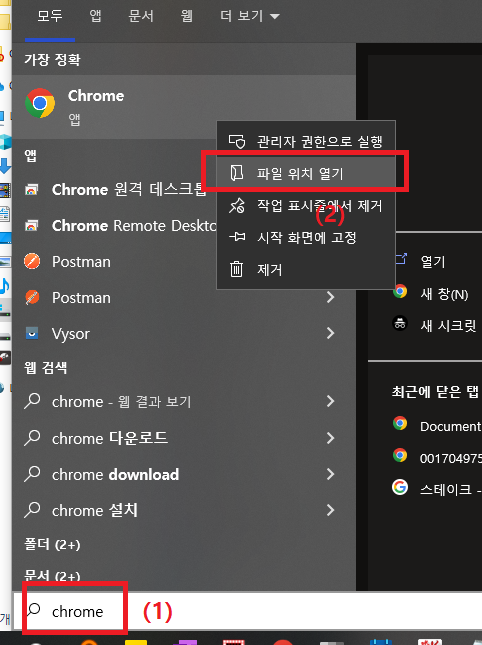
Task: Open recently closed tab 스테이크
Action: (451, 490)
